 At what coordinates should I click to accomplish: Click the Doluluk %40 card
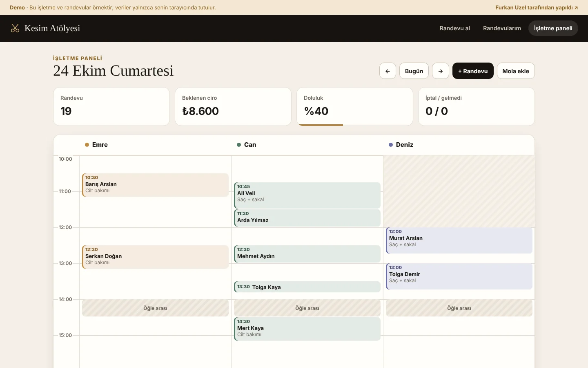pos(355,106)
